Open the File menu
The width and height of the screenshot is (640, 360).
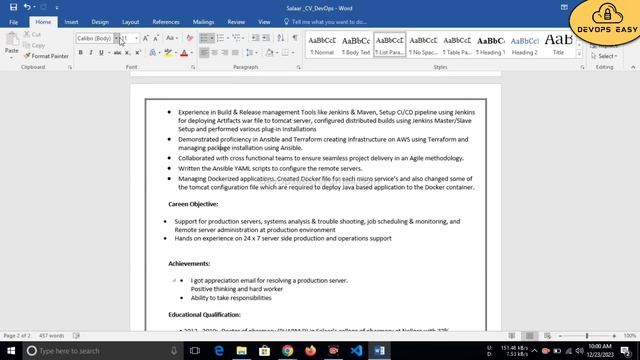point(13,22)
